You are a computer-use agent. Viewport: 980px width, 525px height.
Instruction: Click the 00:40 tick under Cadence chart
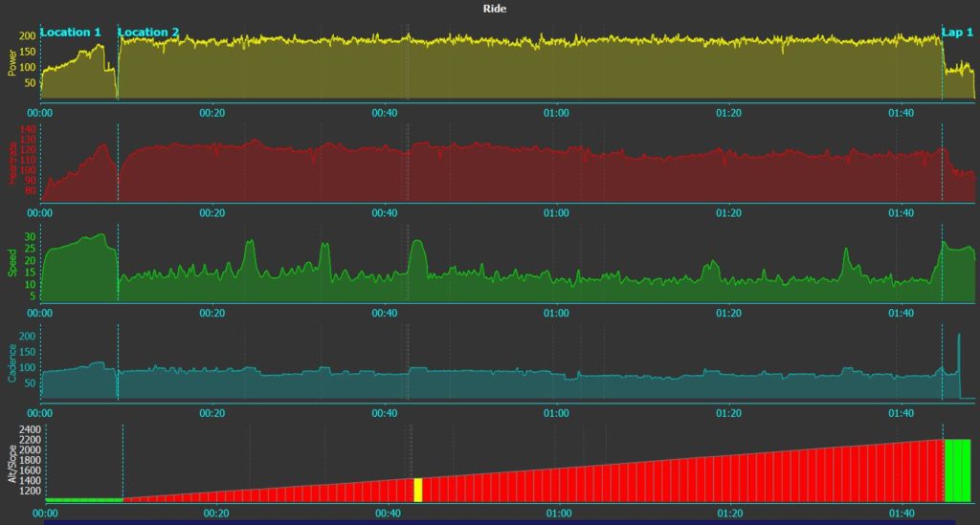[x=385, y=413]
